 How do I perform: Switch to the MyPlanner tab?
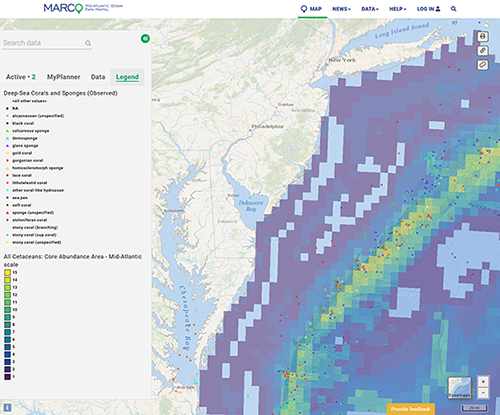coord(63,77)
